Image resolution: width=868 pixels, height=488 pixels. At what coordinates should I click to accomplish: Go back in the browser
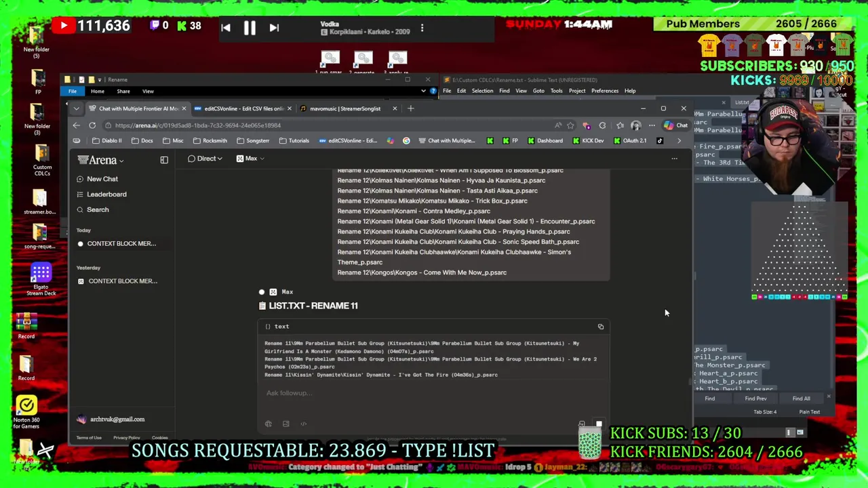tap(76, 125)
